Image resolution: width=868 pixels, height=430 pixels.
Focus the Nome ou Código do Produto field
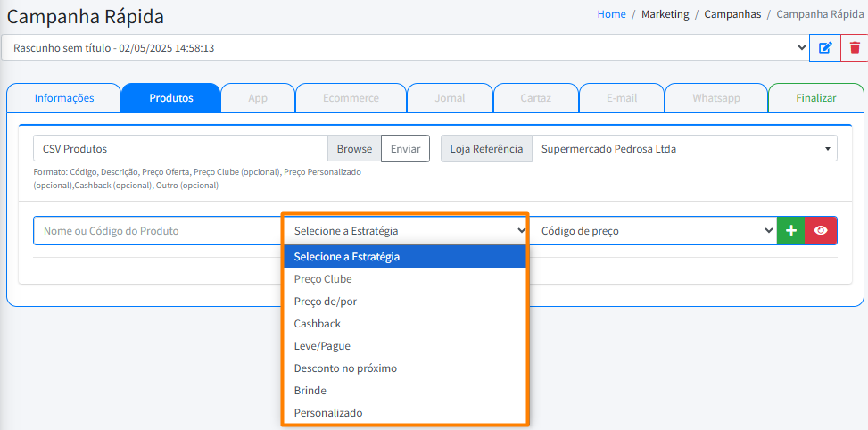[158, 230]
